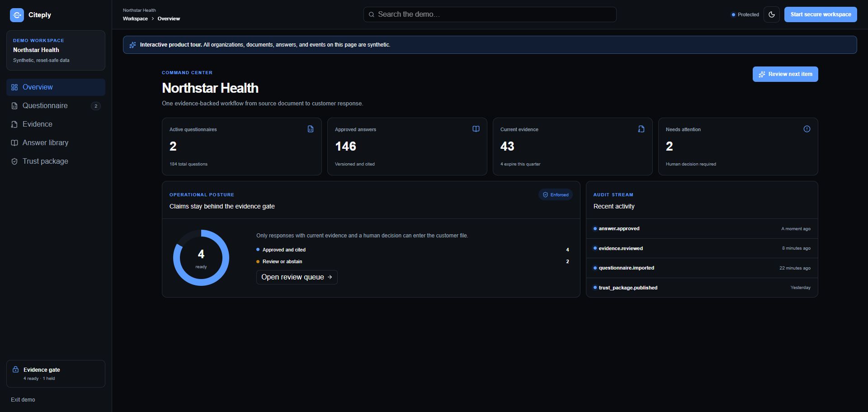The image size is (868, 412).
Task: Select the trust_package.published activity row
Action: [702, 288]
